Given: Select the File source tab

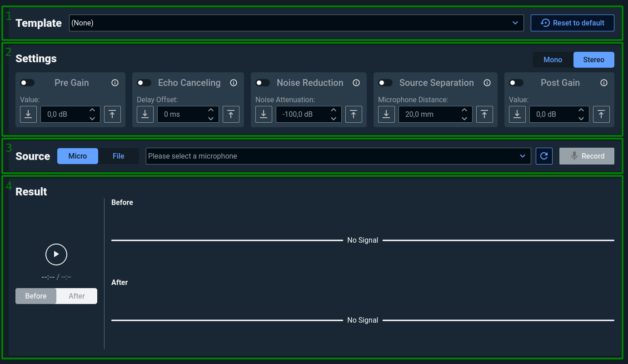Looking at the screenshot, I should (x=118, y=156).
